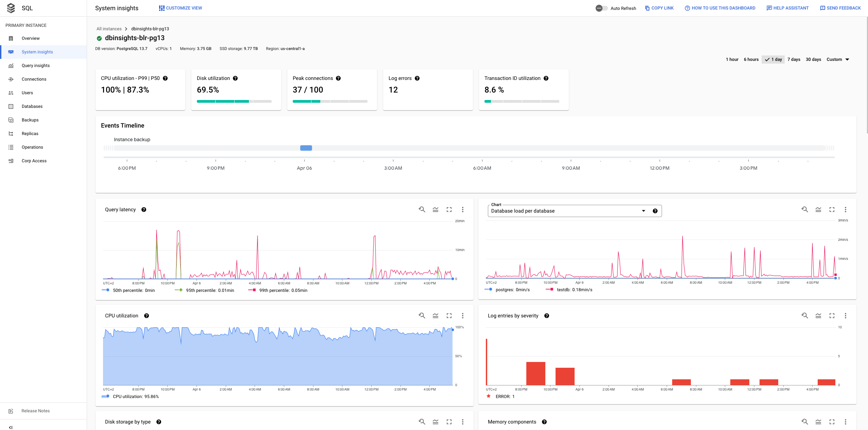Click the instance backup timeline marker

[x=306, y=147]
